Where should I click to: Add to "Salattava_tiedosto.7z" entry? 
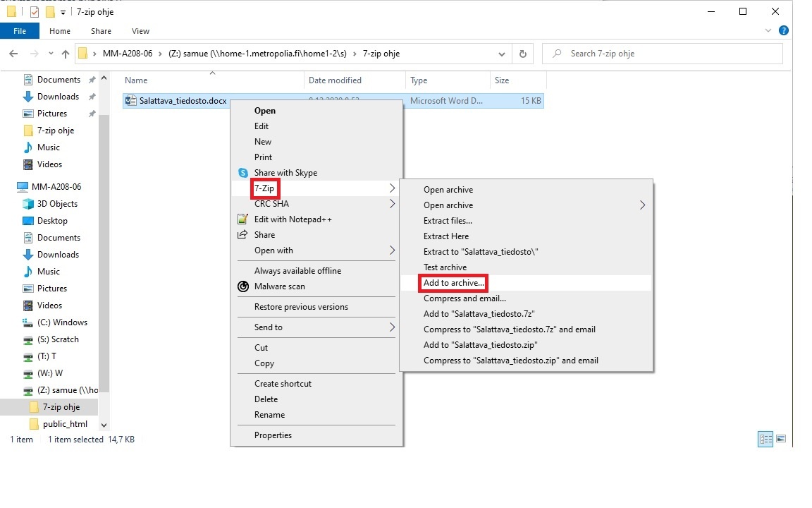pos(479,314)
